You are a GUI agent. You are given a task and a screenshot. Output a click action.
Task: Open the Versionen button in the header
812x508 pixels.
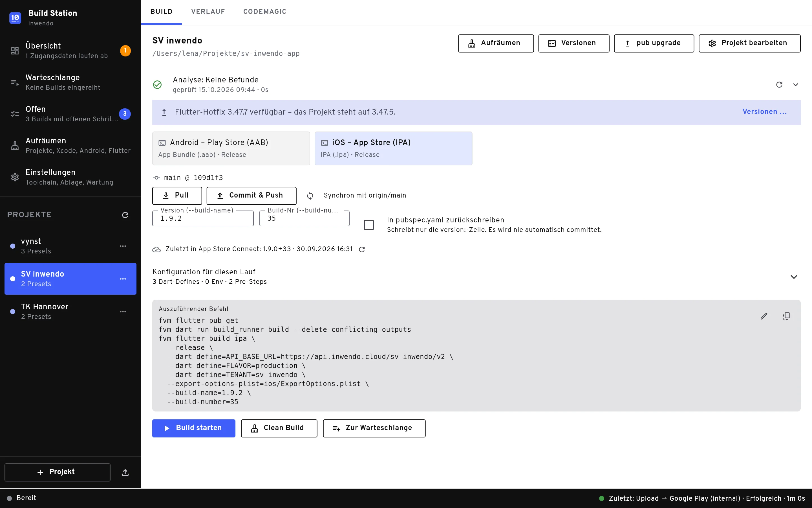(x=574, y=43)
